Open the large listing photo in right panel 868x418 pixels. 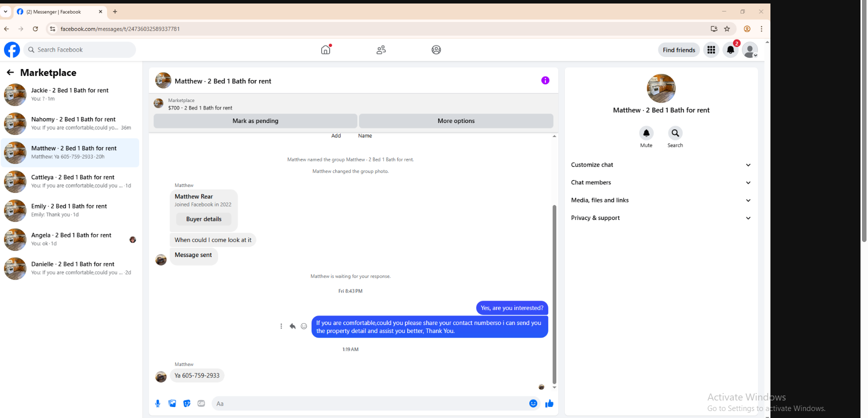point(661,88)
